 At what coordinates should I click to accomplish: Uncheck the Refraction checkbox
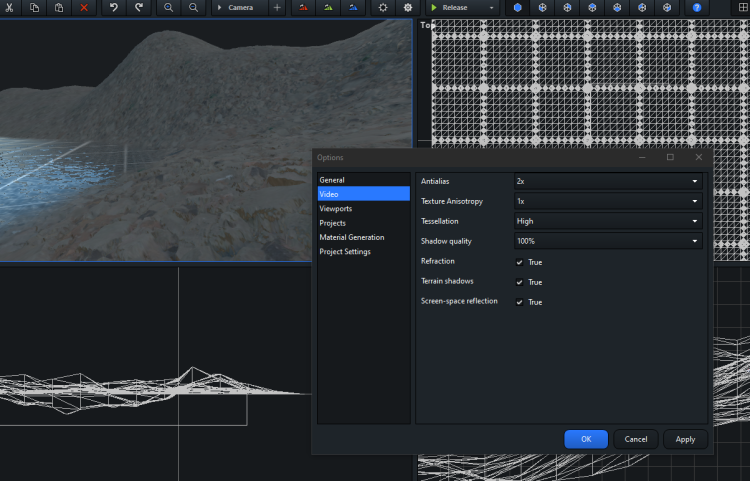tap(519, 262)
